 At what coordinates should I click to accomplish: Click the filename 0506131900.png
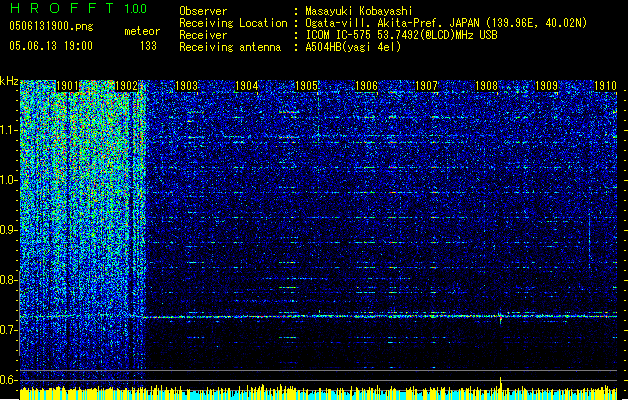coord(51,27)
